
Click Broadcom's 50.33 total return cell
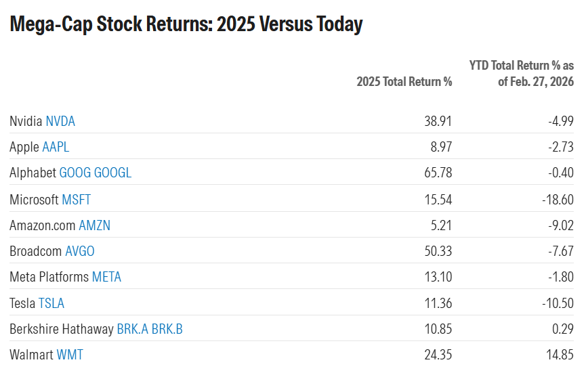[437, 251]
